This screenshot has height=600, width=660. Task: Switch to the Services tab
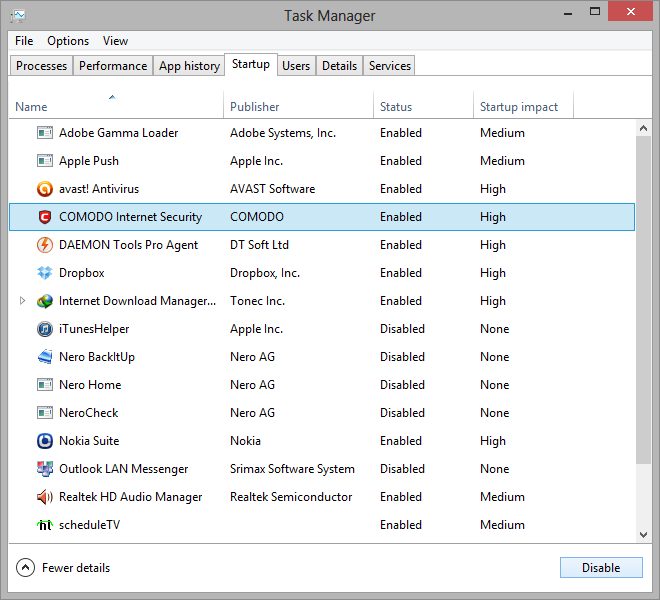point(389,66)
